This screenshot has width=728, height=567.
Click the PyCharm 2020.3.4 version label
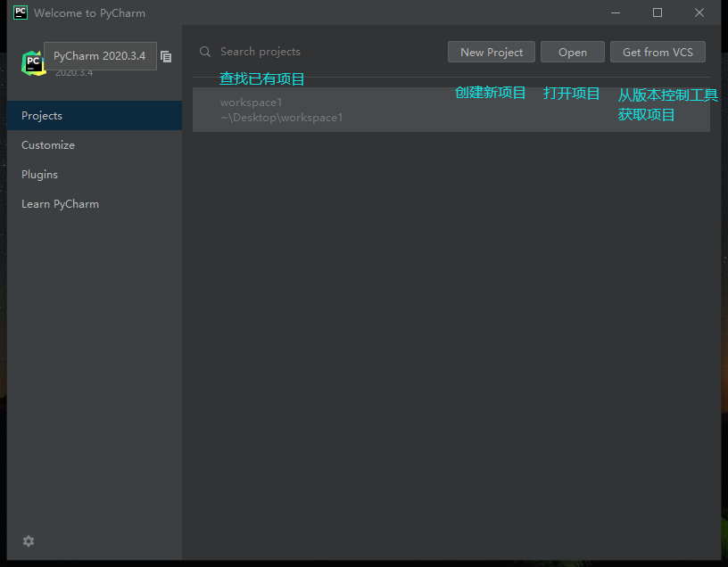(100, 55)
